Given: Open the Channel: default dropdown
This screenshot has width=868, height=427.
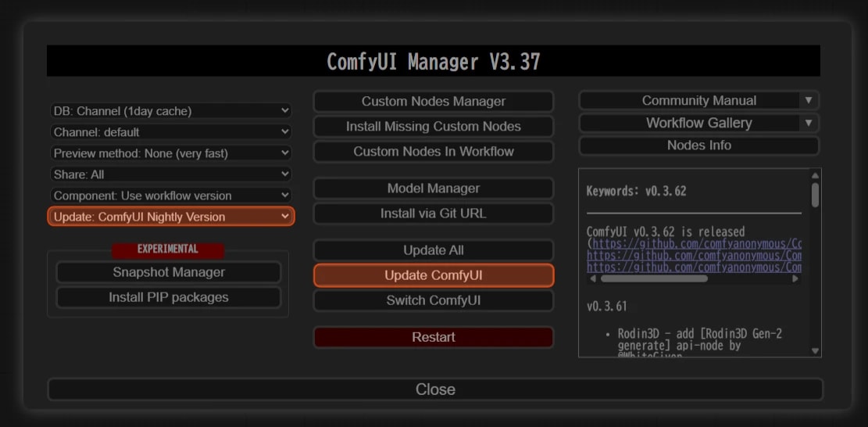Looking at the screenshot, I should point(170,132).
